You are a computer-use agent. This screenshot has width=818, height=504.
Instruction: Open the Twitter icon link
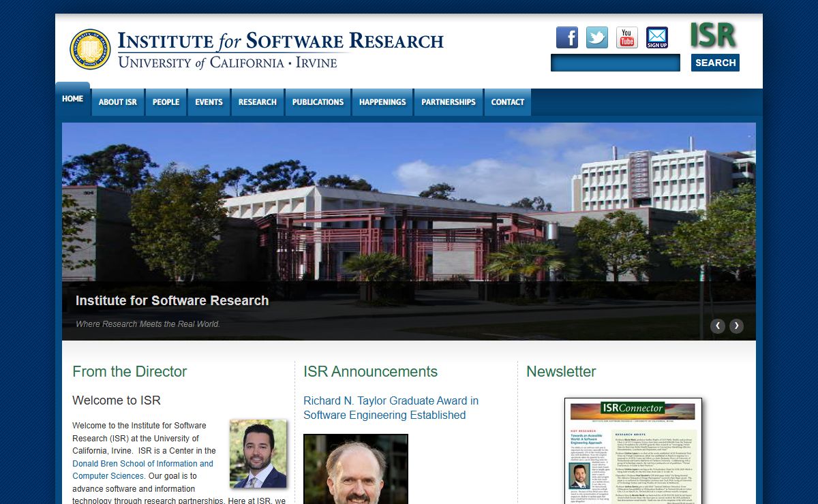(x=597, y=37)
